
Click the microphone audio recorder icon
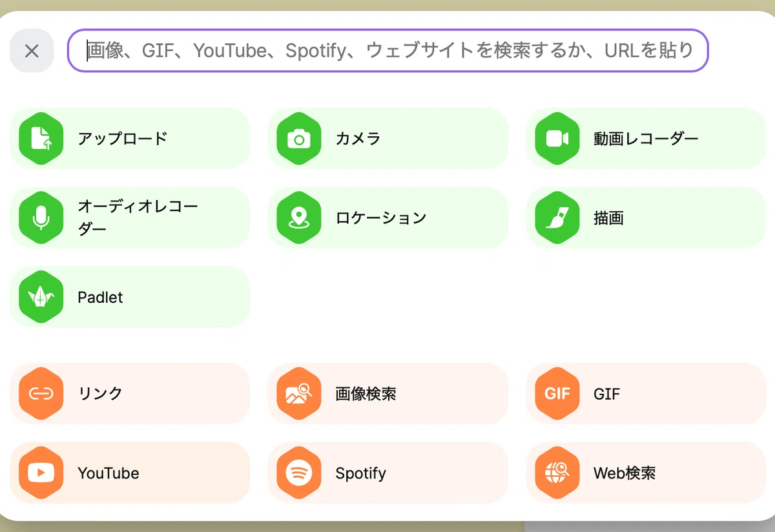pyautogui.click(x=41, y=218)
